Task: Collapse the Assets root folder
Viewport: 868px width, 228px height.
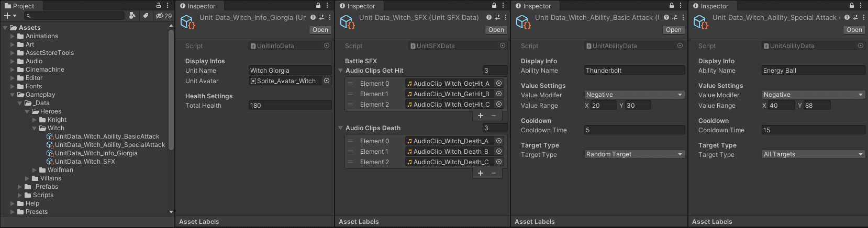Action: coord(5,28)
